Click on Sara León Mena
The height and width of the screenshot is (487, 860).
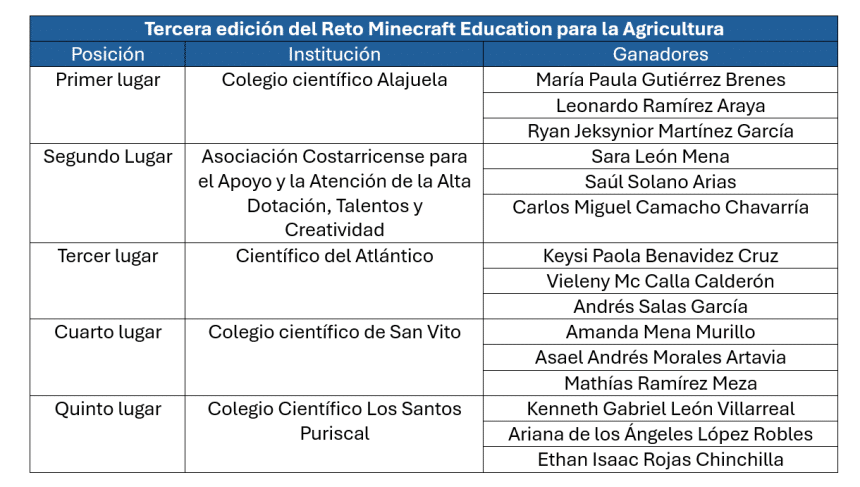[x=660, y=157]
